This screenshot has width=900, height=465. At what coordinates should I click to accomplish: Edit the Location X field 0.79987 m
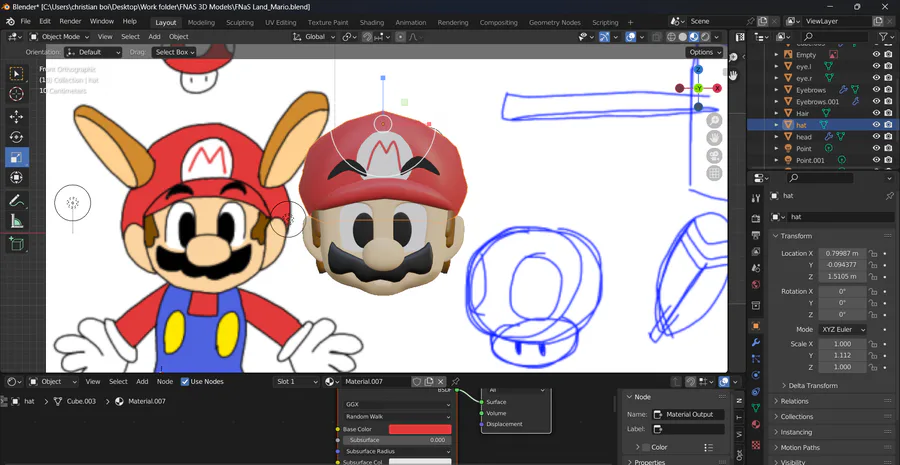click(x=842, y=253)
